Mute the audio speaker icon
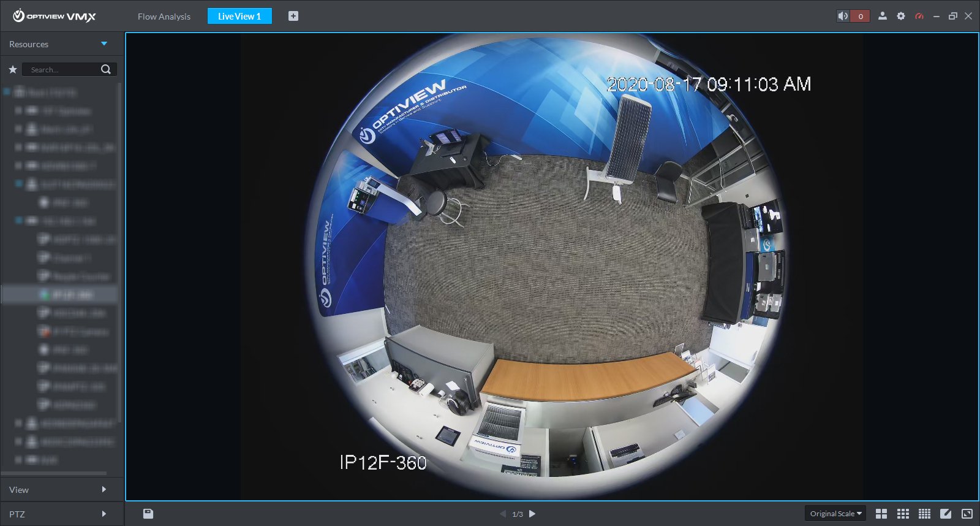 click(x=843, y=16)
